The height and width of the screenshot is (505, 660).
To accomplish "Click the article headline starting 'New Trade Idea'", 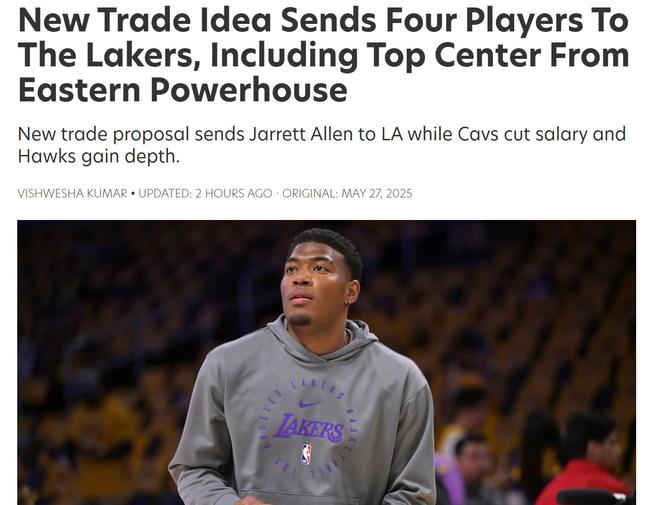I will click(x=323, y=54).
